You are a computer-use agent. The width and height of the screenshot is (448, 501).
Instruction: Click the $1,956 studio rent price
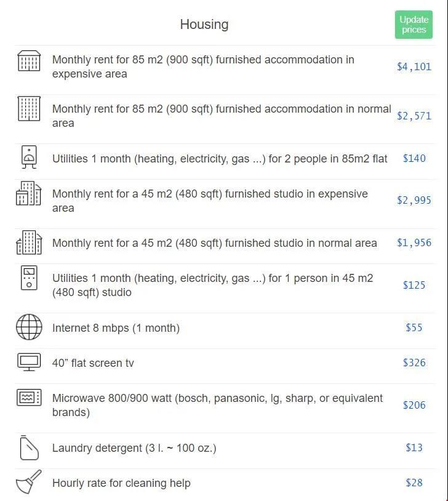pos(414,243)
